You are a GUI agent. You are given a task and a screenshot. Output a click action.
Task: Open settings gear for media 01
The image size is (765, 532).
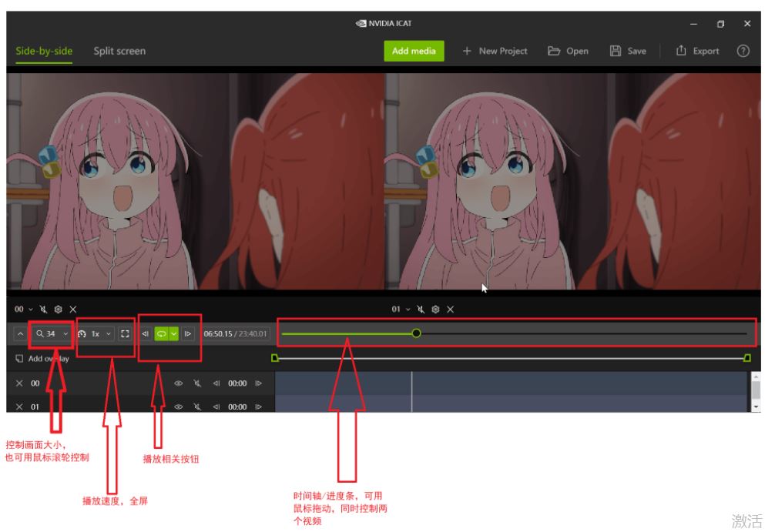[x=436, y=309]
